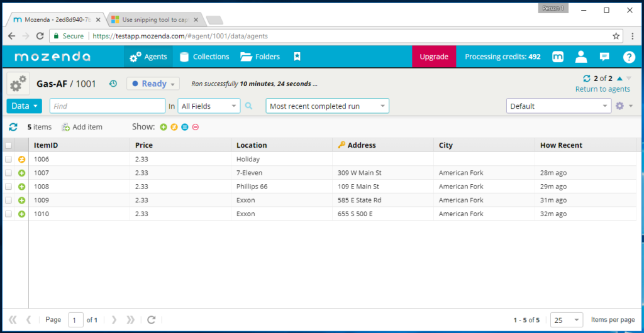Go to the Collections menu
The width and height of the screenshot is (644, 333).
pos(204,57)
